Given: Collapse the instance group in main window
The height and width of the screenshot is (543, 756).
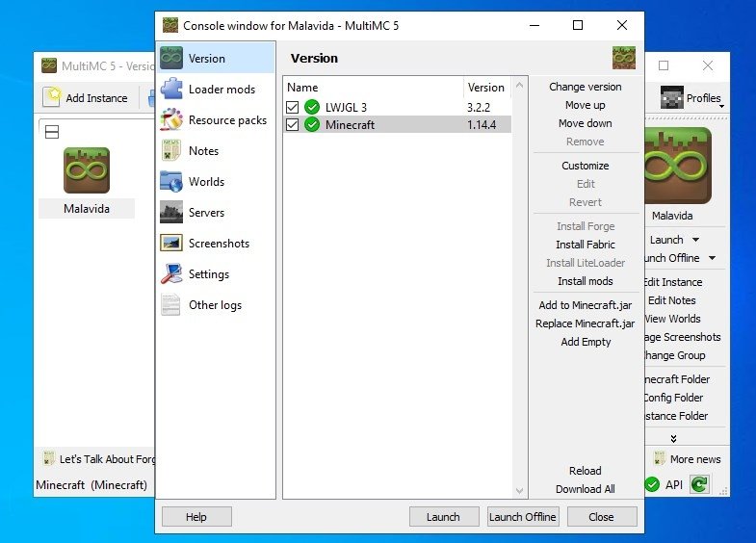Looking at the screenshot, I should click(52, 132).
